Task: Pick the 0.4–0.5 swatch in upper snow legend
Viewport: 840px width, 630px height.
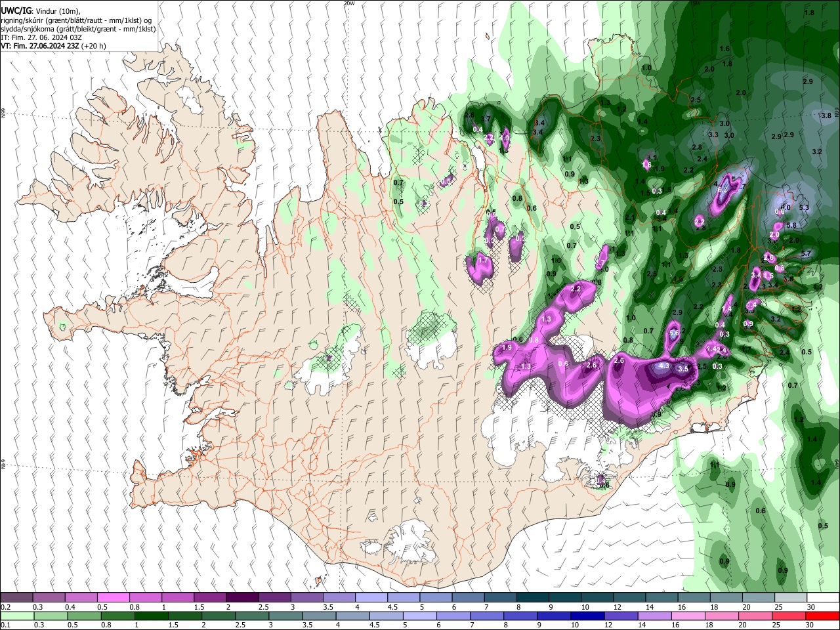Action: pyautogui.click(x=81, y=598)
